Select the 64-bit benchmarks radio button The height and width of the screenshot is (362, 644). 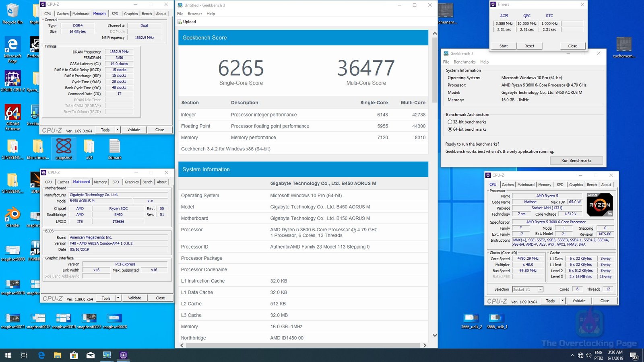pyautogui.click(x=450, y=129)
